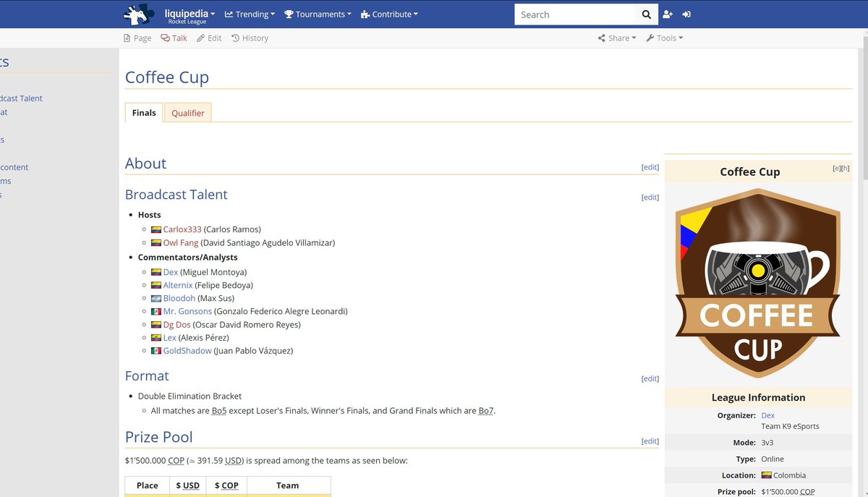868x497 pixels.
Task: Click the Coffee Cup page title
Action: tap(167, 77)
